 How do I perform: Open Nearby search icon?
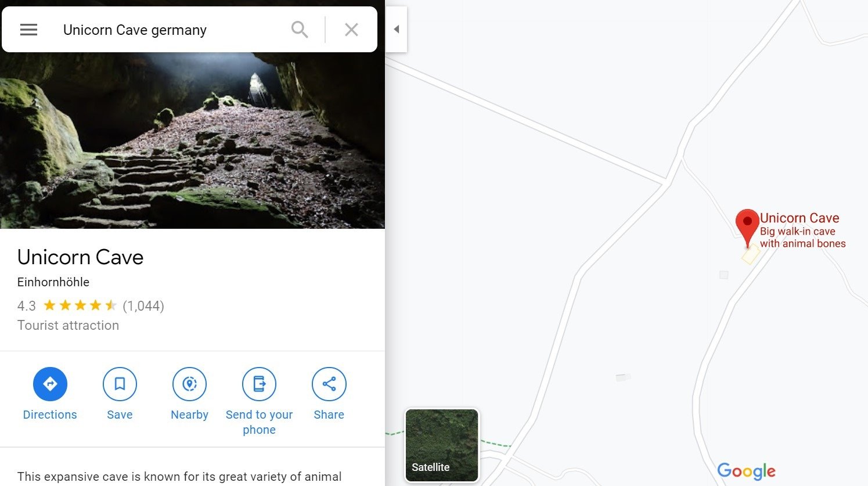(x=189, y=384)
